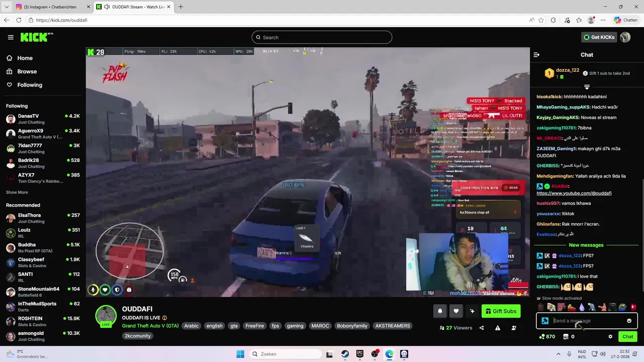Refresh the browser page
Image resolution: width=644 pixels, height=362 pixels.
coord(19,20)
